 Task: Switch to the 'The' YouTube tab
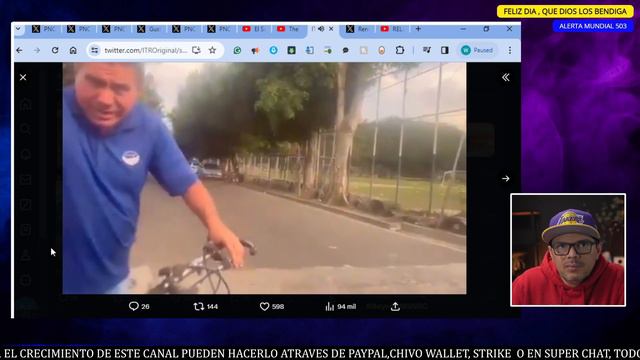point(289,29)
